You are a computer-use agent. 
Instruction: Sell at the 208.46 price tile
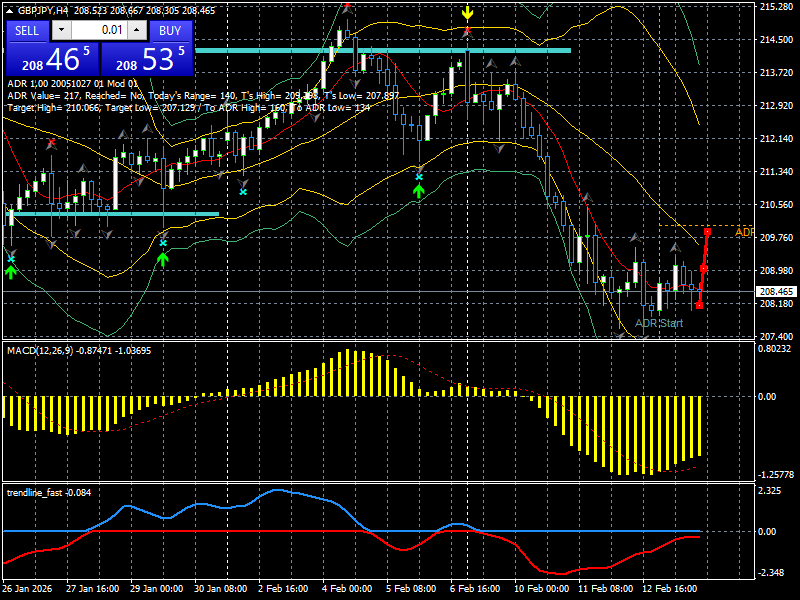(x=52, y=59)
